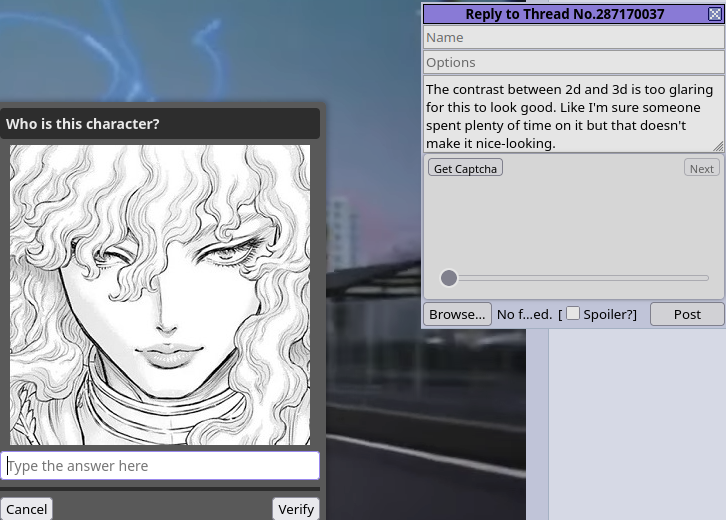Click the character portrait image
Viewport: 726px width, 520px height.
[x=160, y=295]
